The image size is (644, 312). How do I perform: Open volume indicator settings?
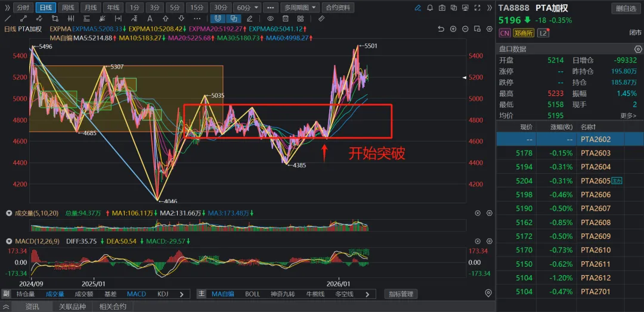pyautogui.click(x=489, y=213)
